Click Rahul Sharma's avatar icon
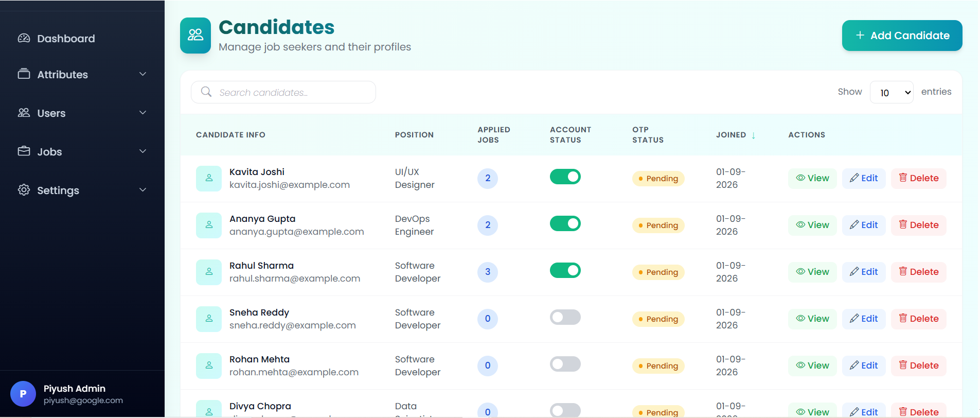Image resolution: width=980 pixels, height=418 pixels. [209, 272]
